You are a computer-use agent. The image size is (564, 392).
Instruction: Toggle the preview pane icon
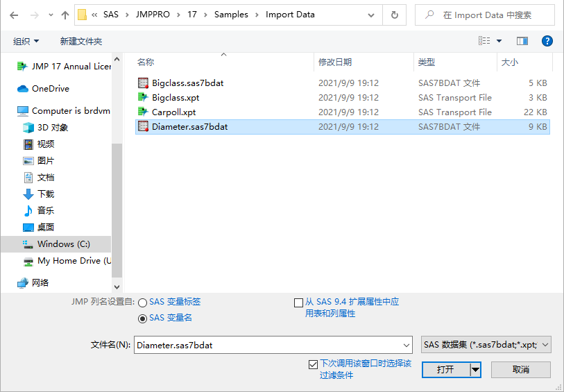(522, 41)
